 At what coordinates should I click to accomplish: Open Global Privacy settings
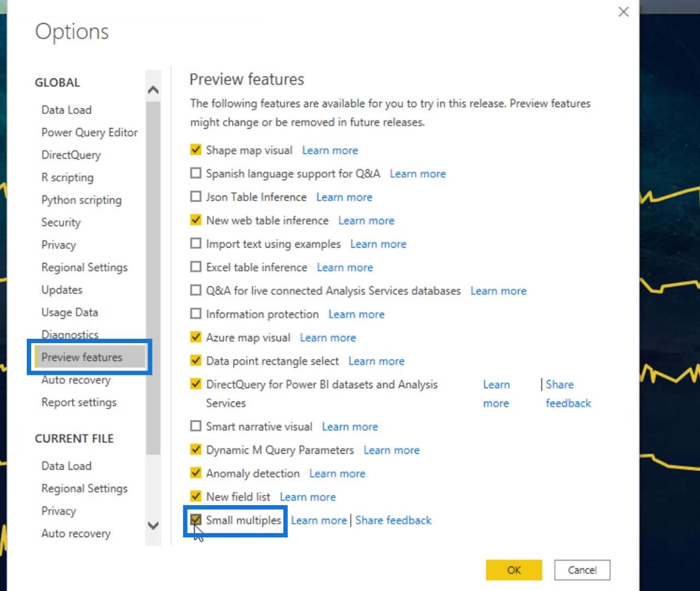[59, 245]
